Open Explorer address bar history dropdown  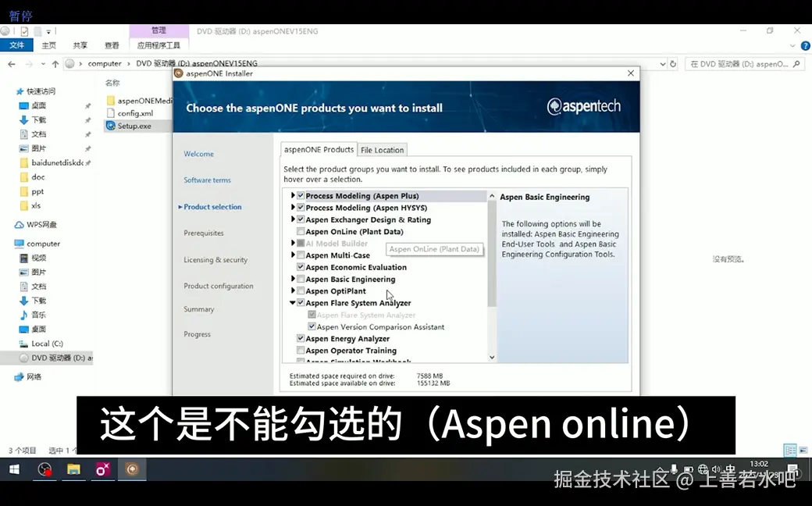point(663,64)
